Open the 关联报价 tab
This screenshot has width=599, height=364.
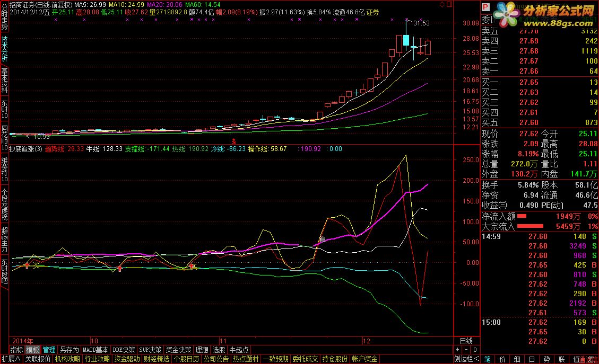pos(38,359)
